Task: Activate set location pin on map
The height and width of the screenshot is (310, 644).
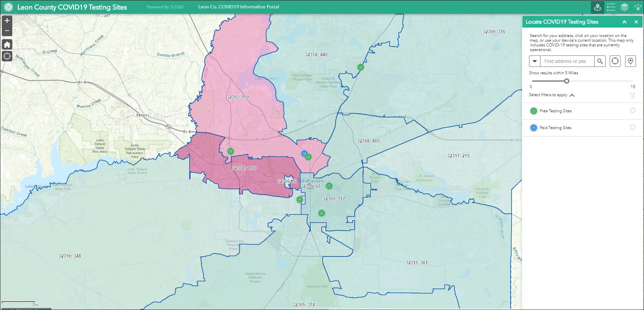Action: point(630,61)
